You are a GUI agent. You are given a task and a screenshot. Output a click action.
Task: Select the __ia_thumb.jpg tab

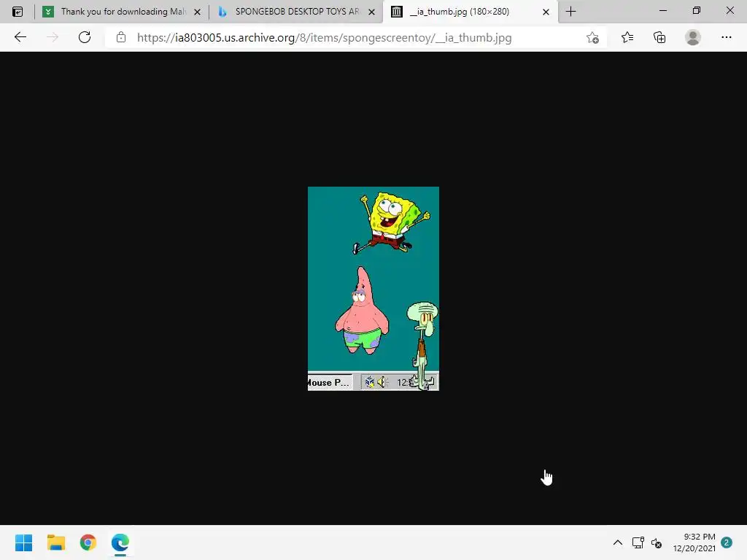(x=471, y=12)
